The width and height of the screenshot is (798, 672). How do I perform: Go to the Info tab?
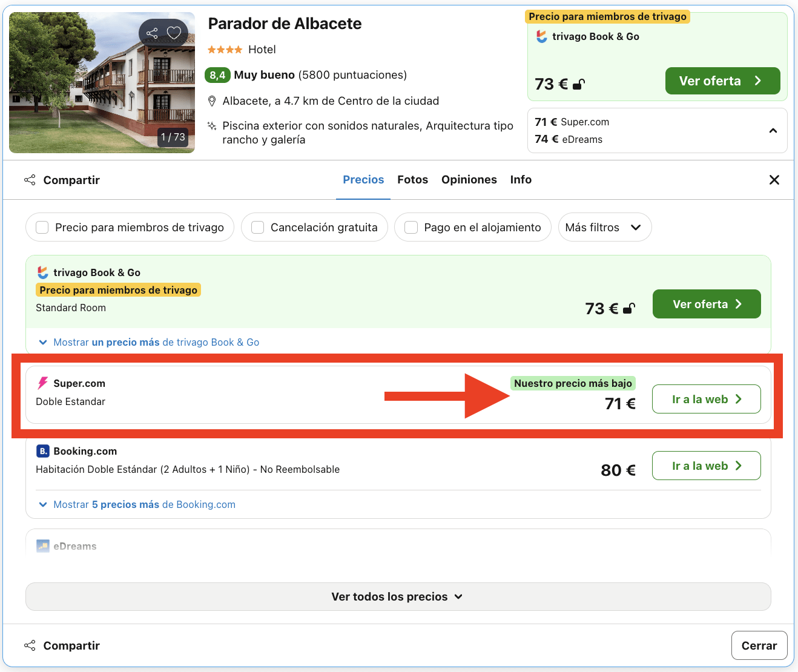click(x=521, y=180)
